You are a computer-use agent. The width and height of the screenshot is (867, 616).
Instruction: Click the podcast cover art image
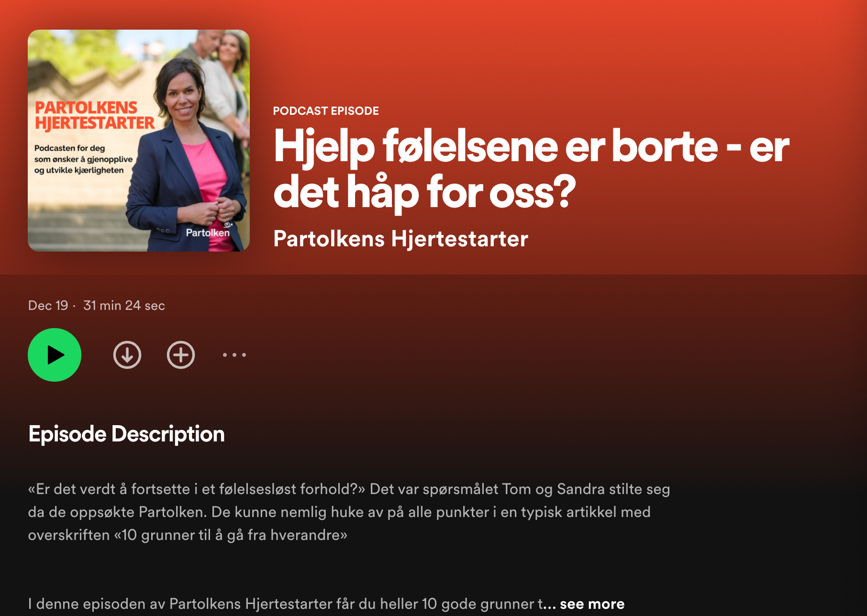(139, 141)
